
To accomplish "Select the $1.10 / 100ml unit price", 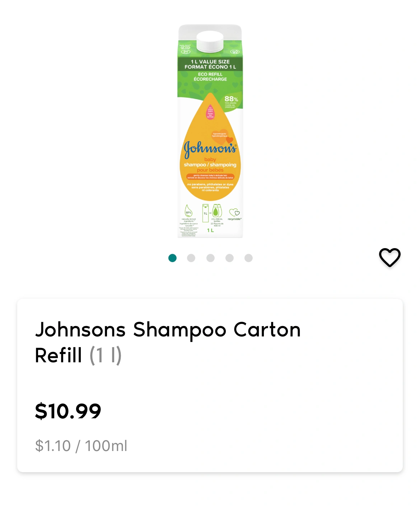I will coord(81,446).
